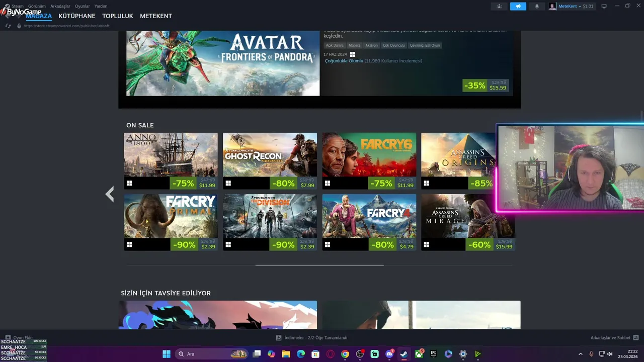Open Ghost Recon Wildlands sale card
This screenshot has height=362, width=644.
coord(270,161)
